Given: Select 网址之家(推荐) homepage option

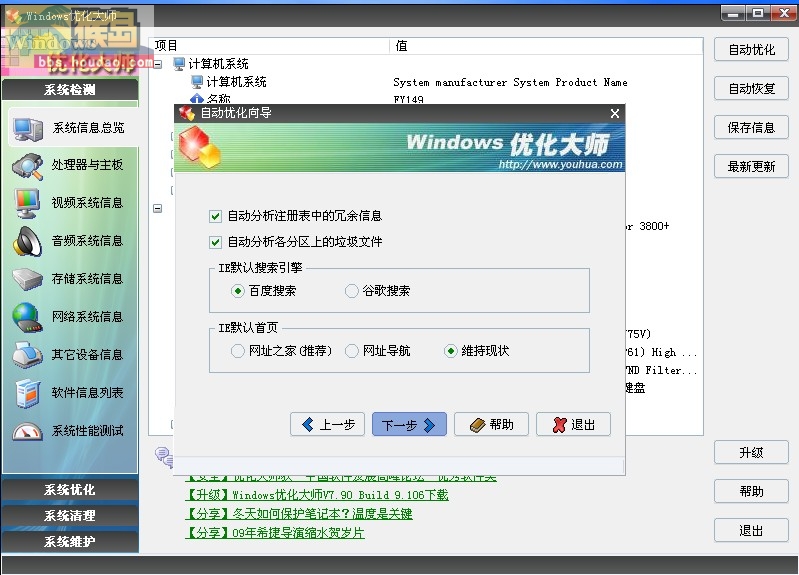Looking at the screenshot, I should (237, 351).
